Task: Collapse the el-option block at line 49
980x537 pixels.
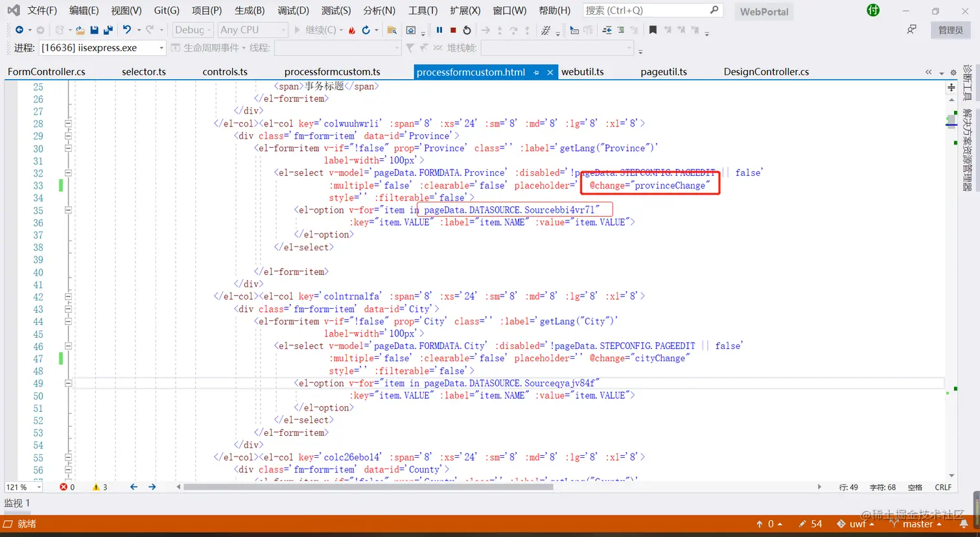Action: click(68, 383)
